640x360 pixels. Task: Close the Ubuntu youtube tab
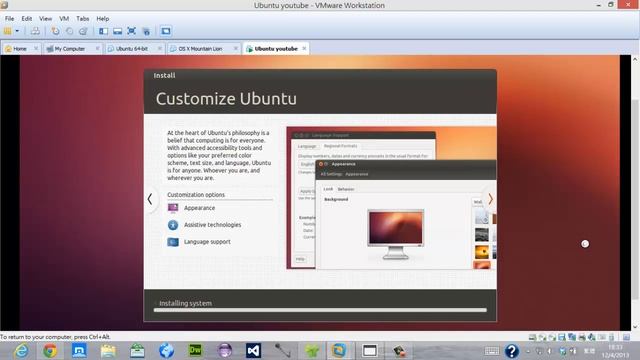(304, 49)
